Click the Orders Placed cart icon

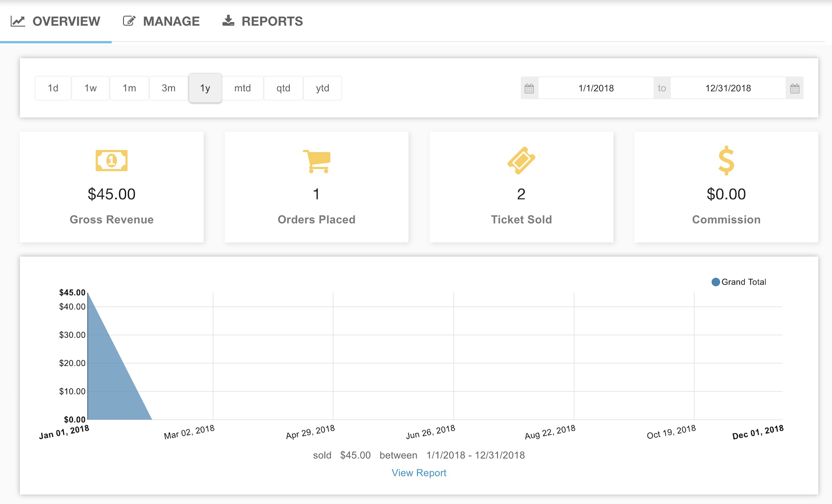(317, 162)
